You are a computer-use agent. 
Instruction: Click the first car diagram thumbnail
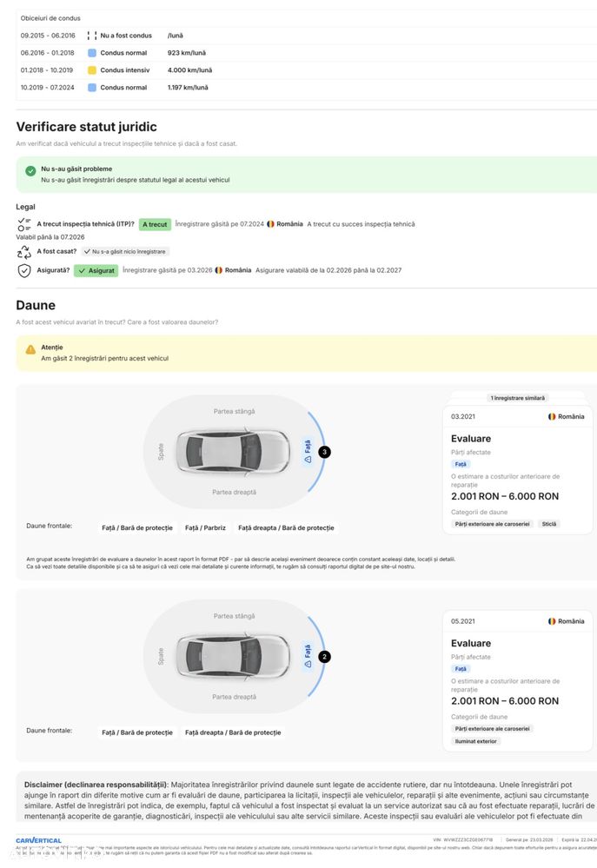[x=233, y=452]
